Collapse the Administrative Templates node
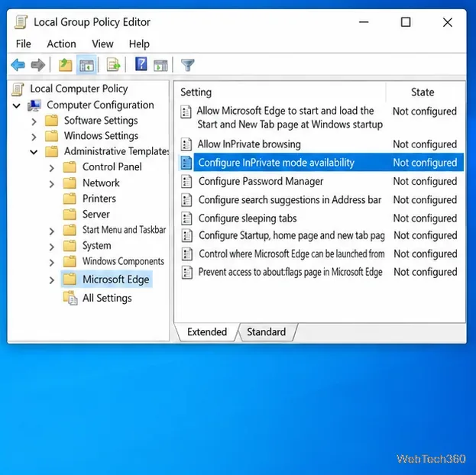The height and width of the screenshot is (475, 476). pyautogui.click(x=34, y=152)
